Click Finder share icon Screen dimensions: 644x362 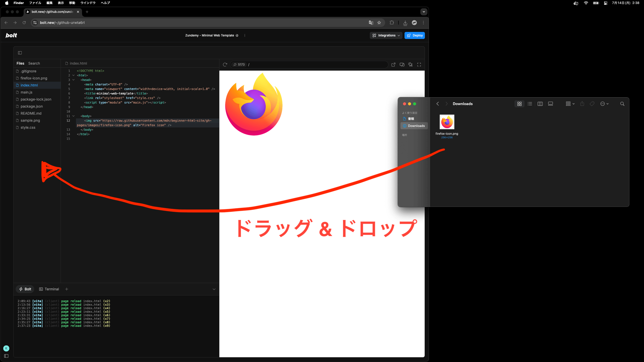tap(582, 104)
